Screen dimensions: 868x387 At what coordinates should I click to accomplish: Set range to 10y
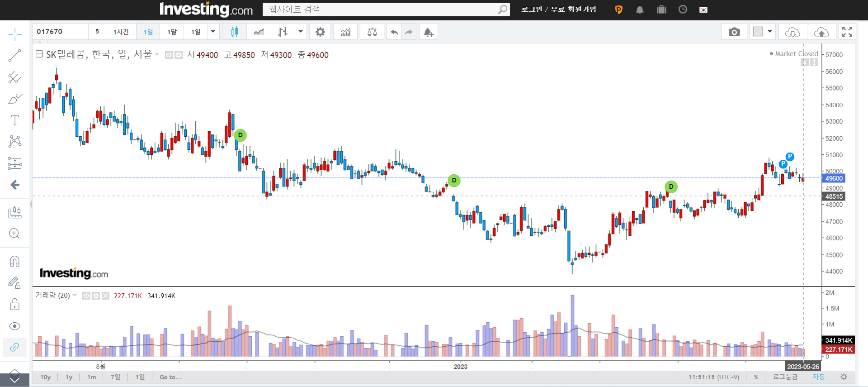(x=45, y=377)
